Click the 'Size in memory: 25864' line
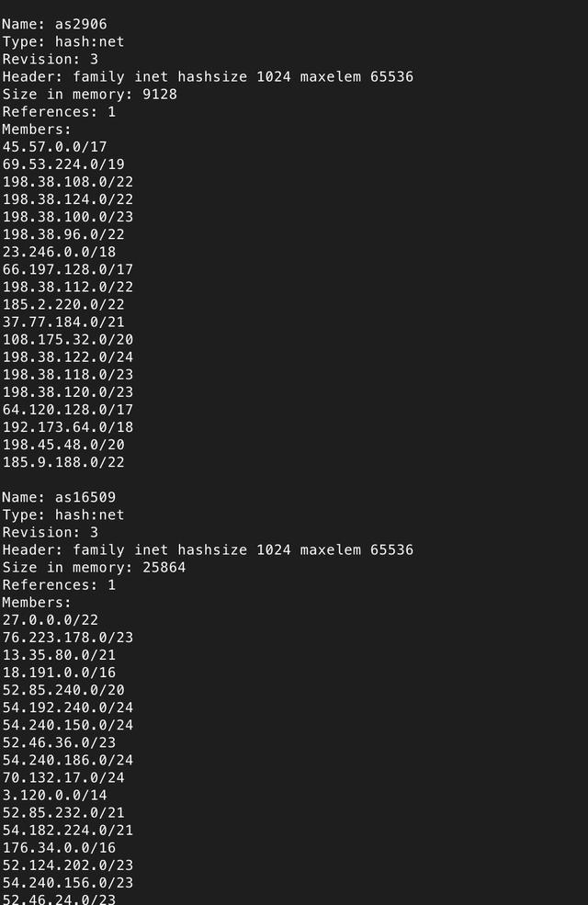Viewport: 588px width, 905px height. (x=94, y=568)
